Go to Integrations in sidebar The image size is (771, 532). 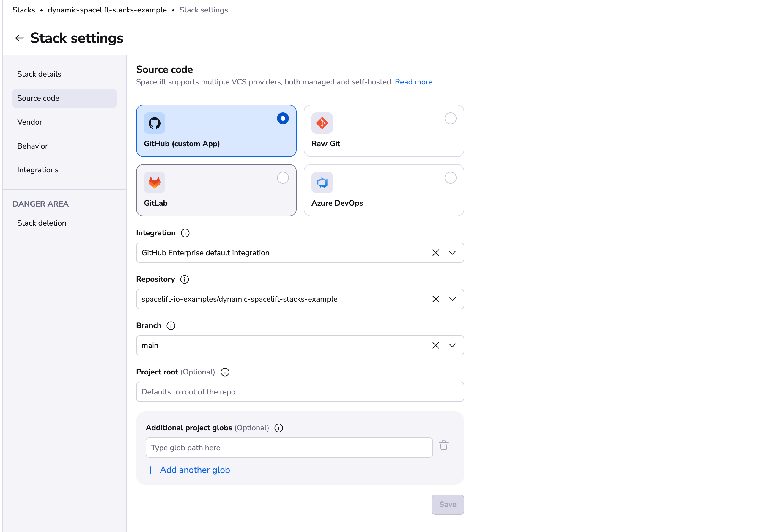[x=38, y=170]
